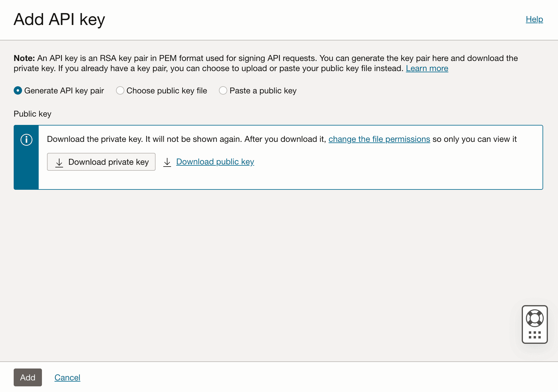Click the Help link top right
The height and width of the screenshot is (392, 558).
click(534, 19)
